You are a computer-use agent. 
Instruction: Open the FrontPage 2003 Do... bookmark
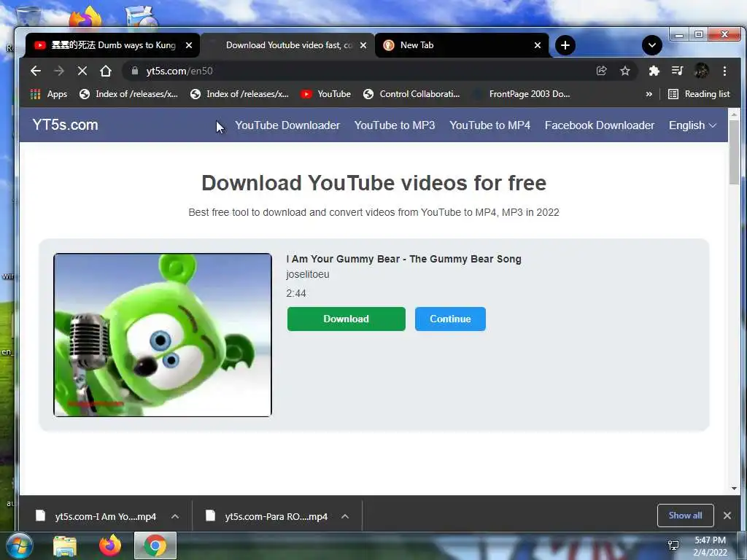coord(522,94)
